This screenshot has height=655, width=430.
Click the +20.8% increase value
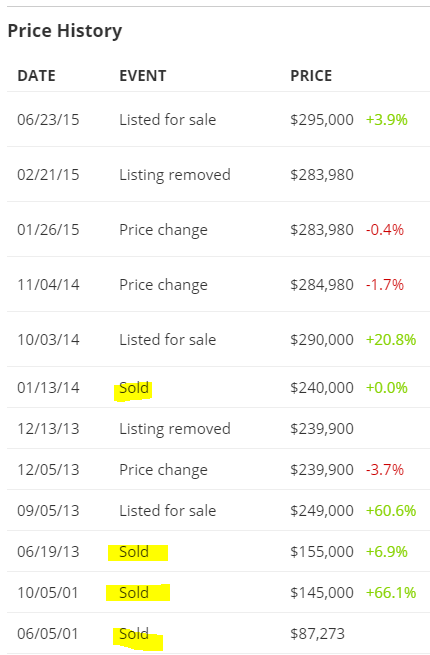(x=391, y=340)
